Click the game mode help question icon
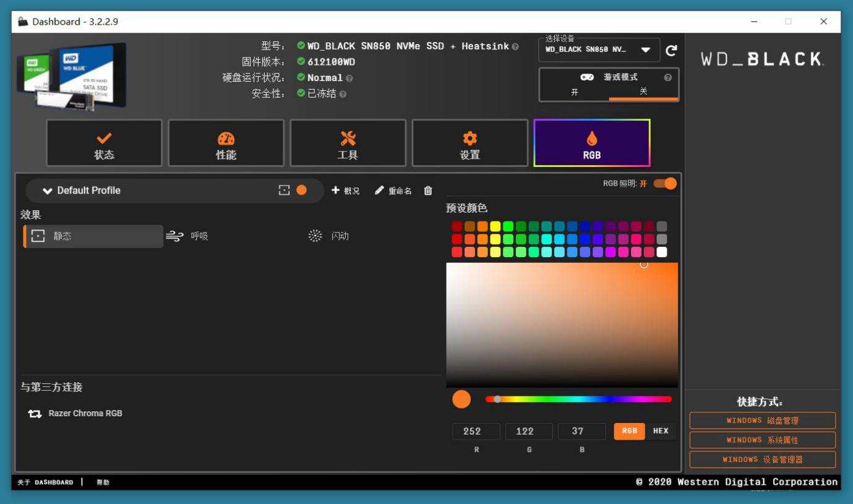Viewport: 853px width, 504px height. (x=667, y=77)
